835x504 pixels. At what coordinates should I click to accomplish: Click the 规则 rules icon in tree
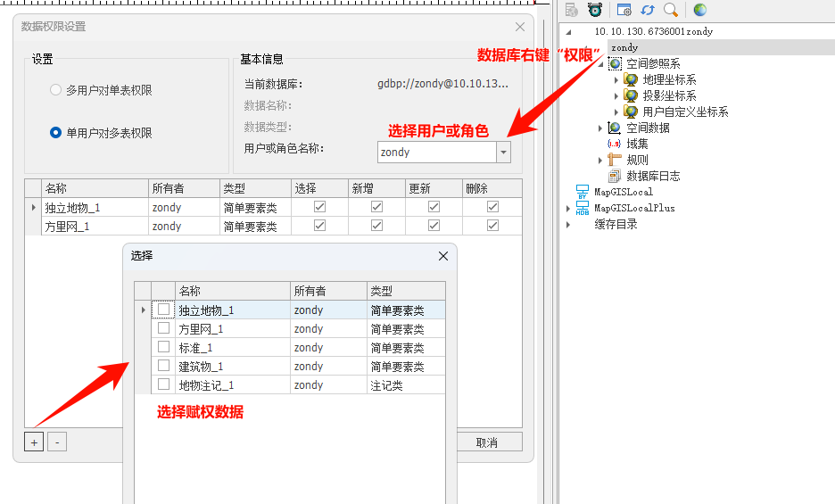click(614, 160)
